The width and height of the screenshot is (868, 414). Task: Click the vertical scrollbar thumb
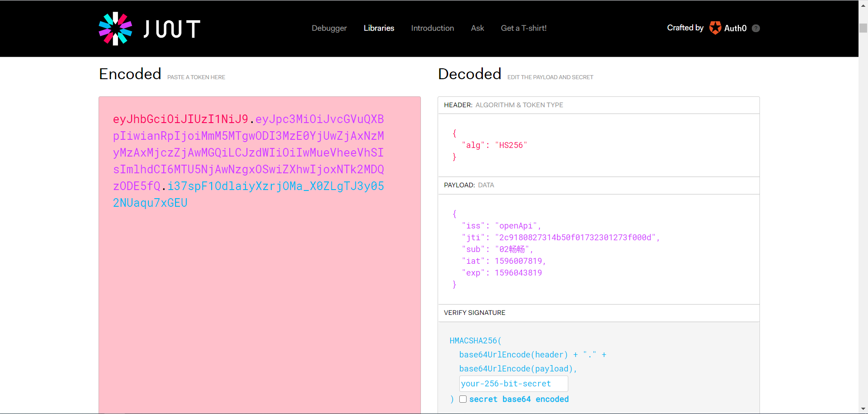[x=863, y=28]
